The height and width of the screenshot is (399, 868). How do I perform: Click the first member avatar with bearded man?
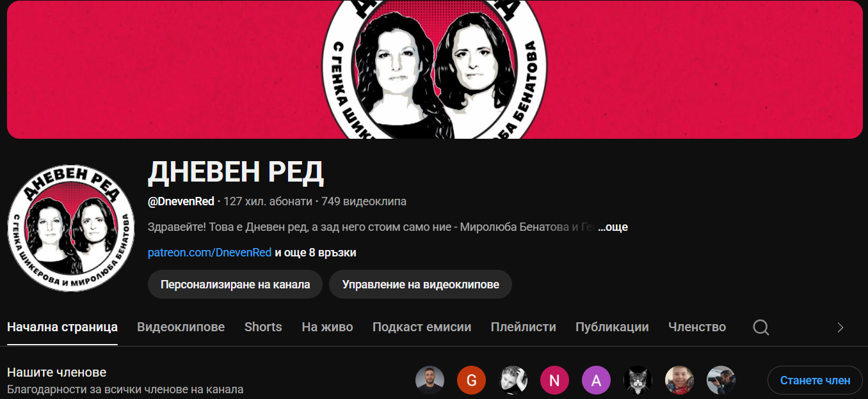430,380
